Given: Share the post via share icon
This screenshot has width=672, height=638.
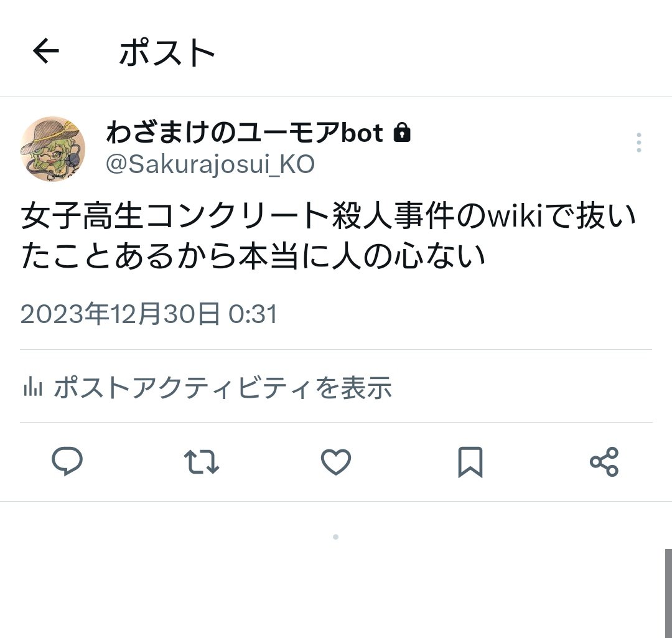Looking at the screenshot, I should point(604,462).
